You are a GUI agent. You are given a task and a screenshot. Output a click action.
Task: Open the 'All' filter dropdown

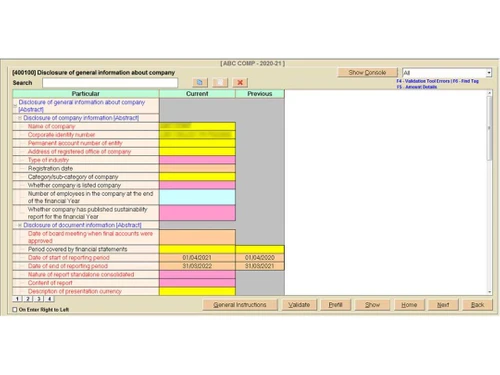(489, 72)
